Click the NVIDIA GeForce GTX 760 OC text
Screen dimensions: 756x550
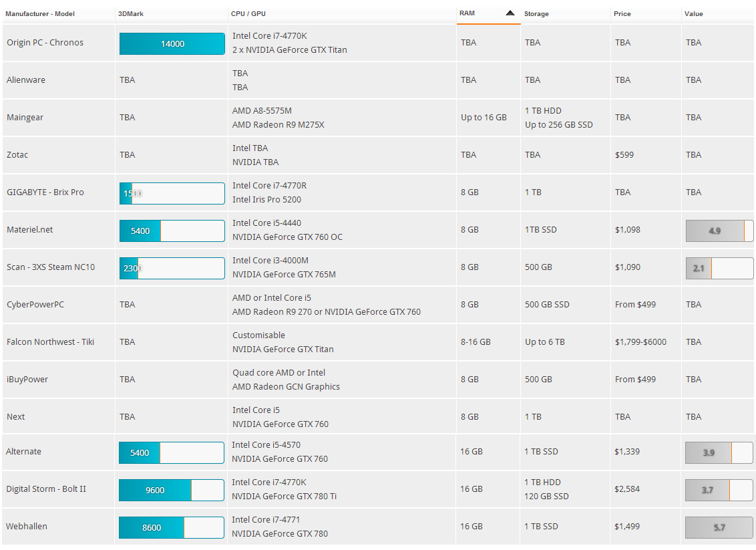287,237
